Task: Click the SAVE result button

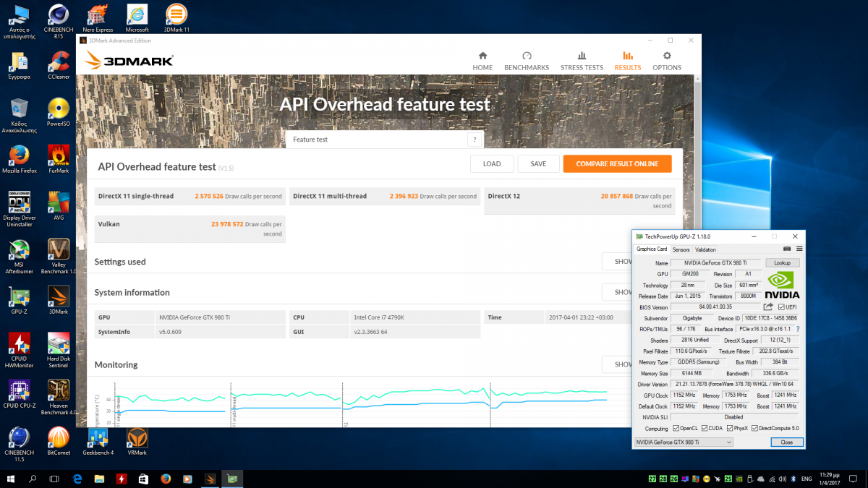Action: (538, 163)
